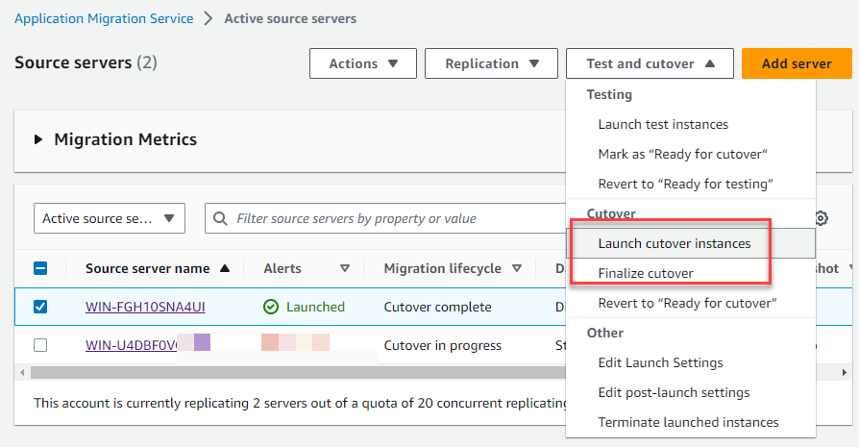Image resolution: width=860 pixels, height=447 pixels.
Task: Click the search magnifier icon
Action: pos(220,218)
